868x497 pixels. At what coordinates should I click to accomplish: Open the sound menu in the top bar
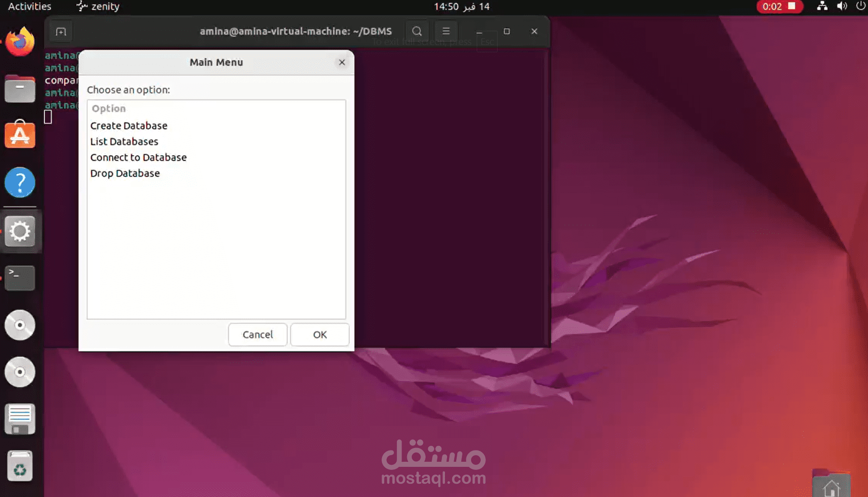(x=843, y=7)
